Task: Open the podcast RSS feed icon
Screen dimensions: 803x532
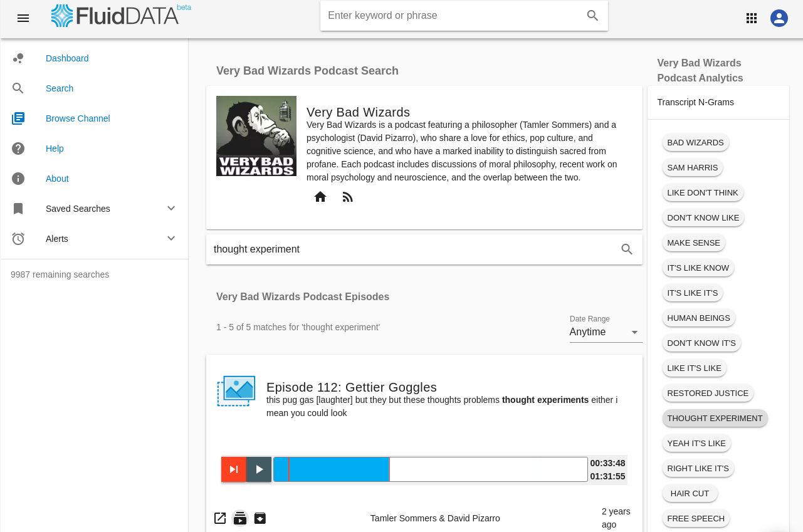Action: tap(348, 197)
